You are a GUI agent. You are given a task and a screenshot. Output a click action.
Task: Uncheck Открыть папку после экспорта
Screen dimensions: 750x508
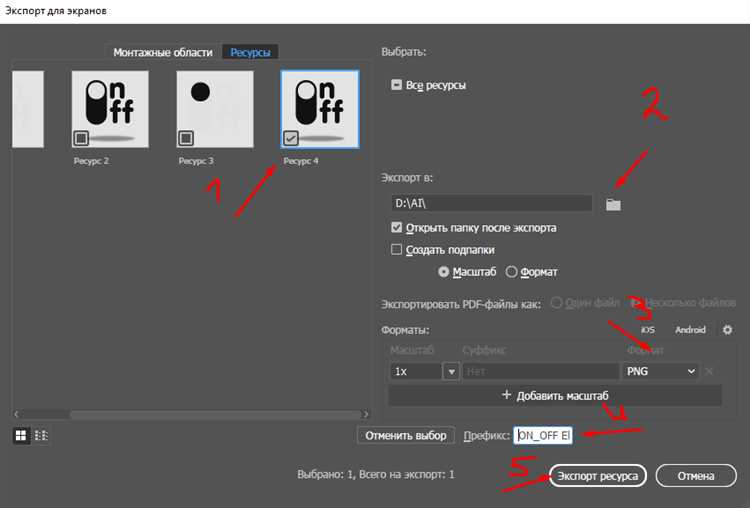point(396,227)
